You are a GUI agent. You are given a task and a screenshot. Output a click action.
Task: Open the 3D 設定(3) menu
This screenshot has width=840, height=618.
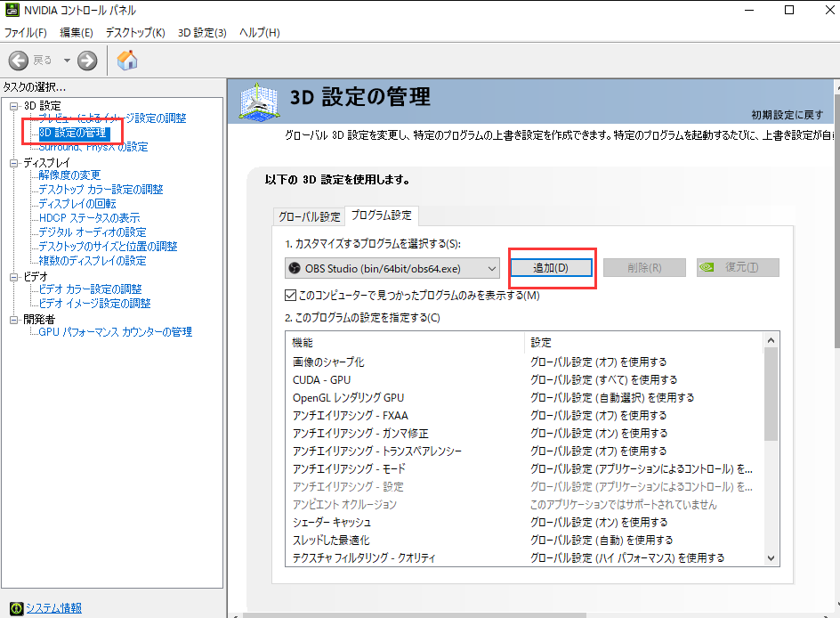coord(202,33)
